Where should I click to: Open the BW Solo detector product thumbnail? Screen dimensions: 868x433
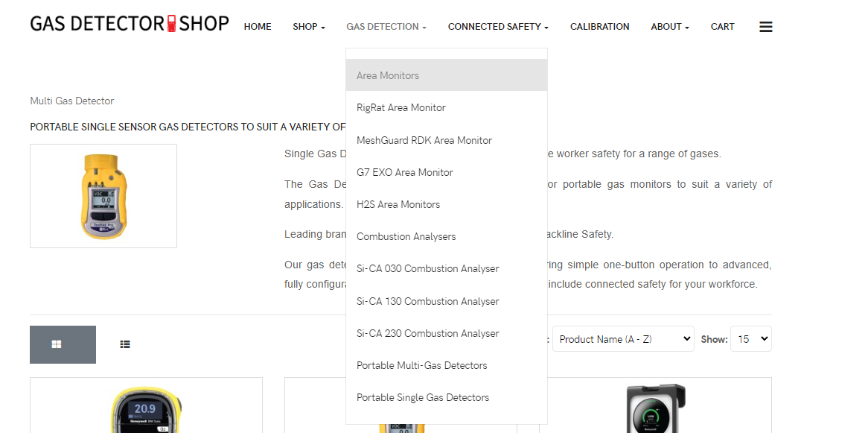point(146,408)
